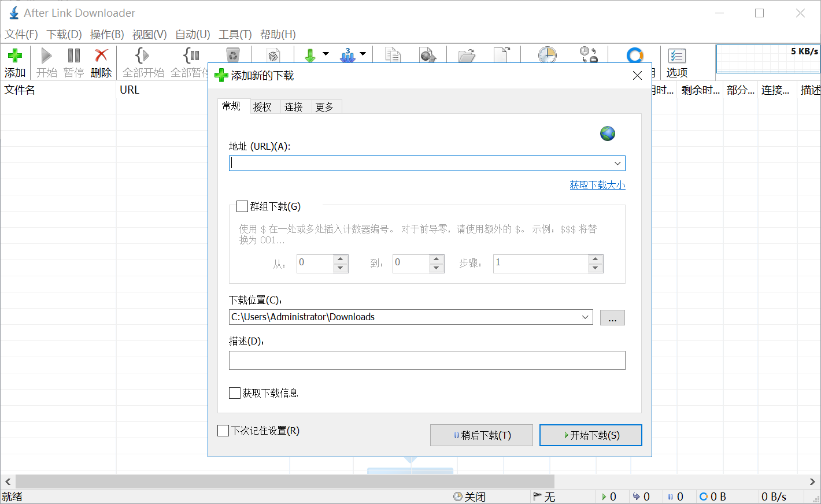Click the 从 spinner down arrow

click(x=341, y=268)
